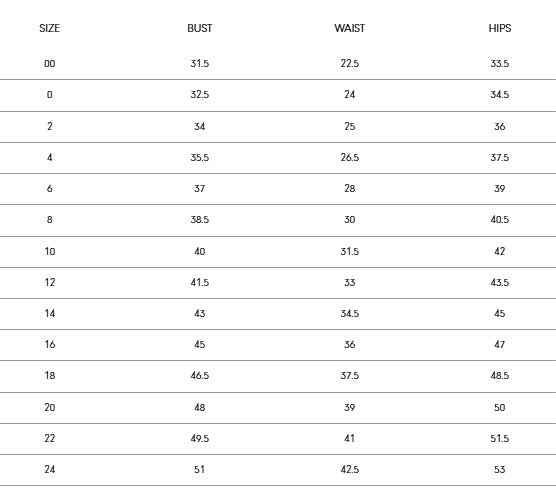Click the size 14 hips value 45
556x504 pixels.
click(500, 314)
